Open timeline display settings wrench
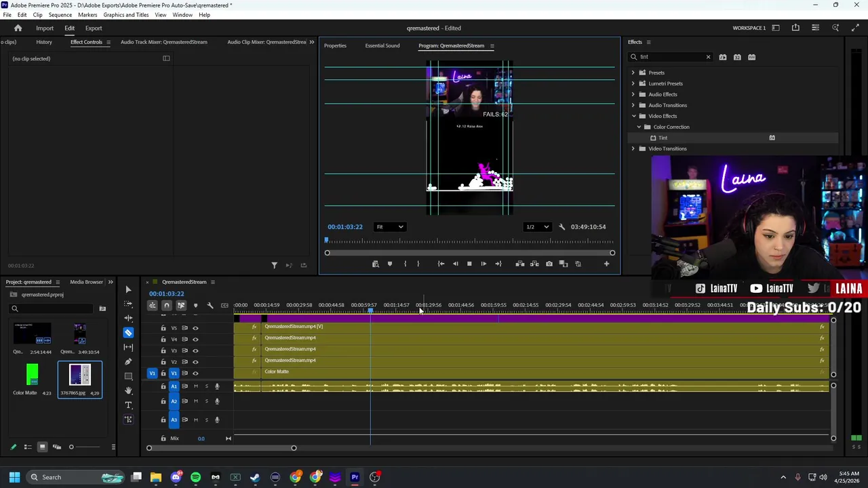This screenshot has width=868, height=488. click(210, 306)
